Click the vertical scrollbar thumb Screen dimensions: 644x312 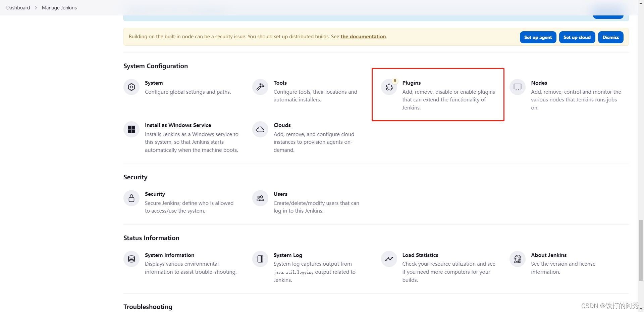tap(641, 250)
